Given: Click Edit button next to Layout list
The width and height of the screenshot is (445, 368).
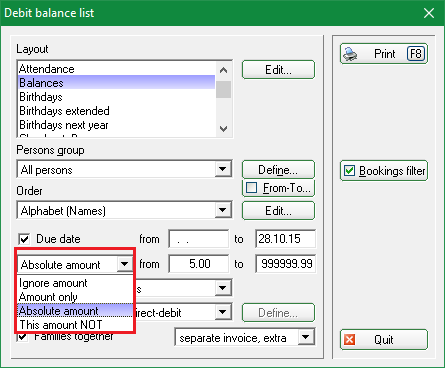Looking at the screenshot, I should [x=278, y=70].
